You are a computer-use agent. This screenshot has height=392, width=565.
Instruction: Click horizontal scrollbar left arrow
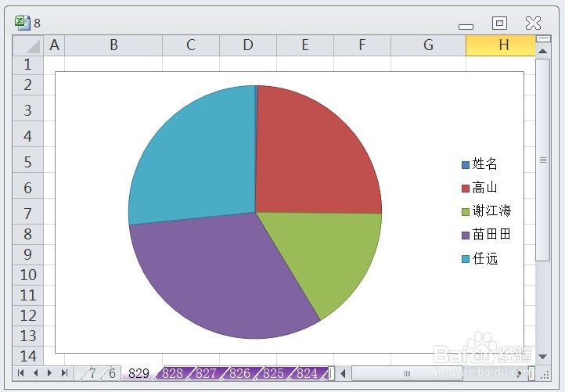pyautogui.click(x=344, y=373)
